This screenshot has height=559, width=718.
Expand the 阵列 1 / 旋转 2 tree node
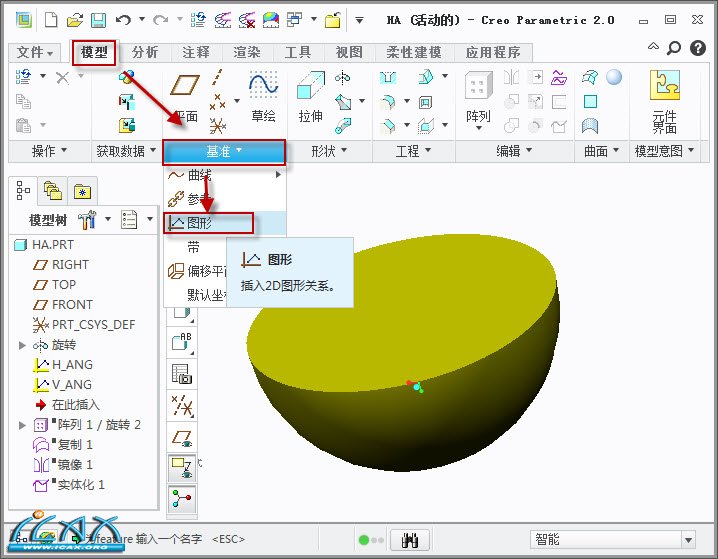(x=22, y=425)
